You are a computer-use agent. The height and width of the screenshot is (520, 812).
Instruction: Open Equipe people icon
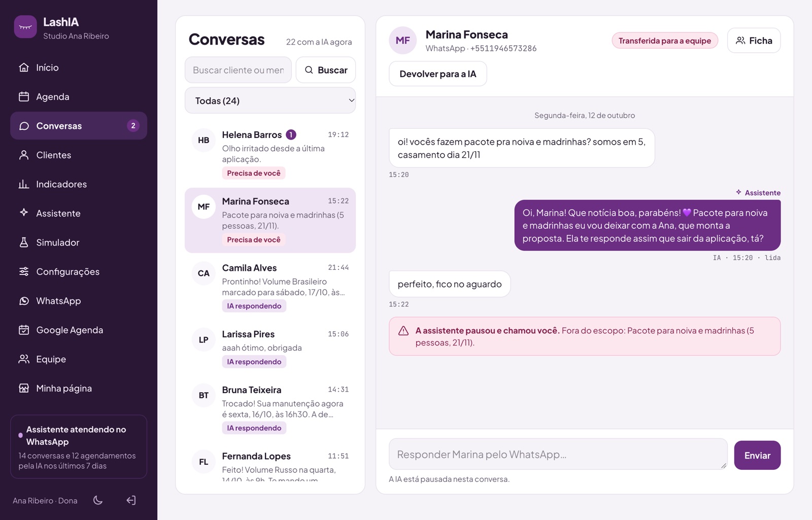point(24,359)
